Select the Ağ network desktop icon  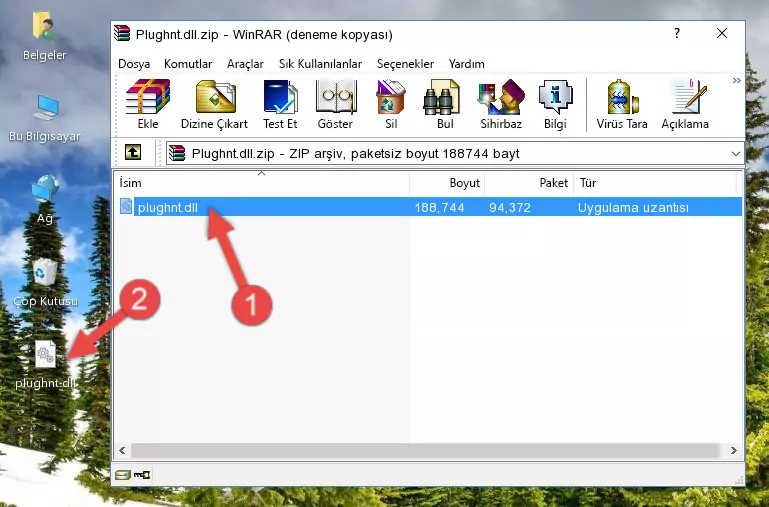45,199
